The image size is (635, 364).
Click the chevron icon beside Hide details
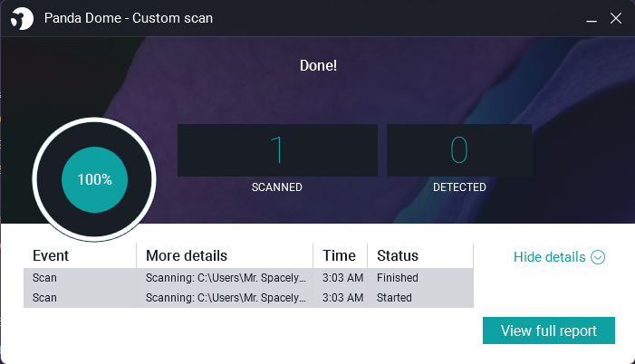coord(598,257)
